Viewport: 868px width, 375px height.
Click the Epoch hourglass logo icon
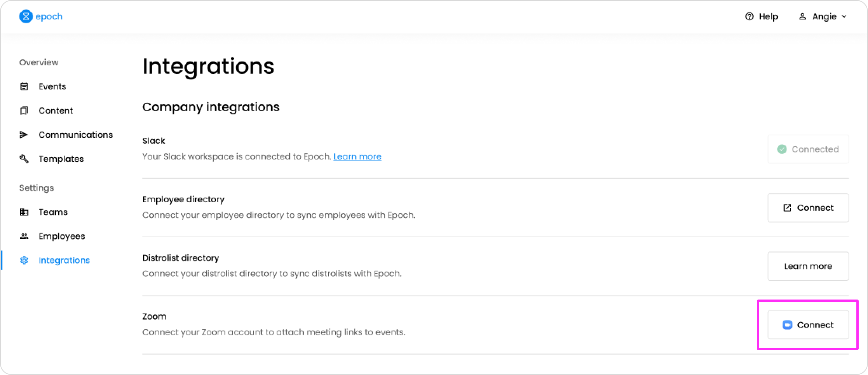tap(26, 17)
